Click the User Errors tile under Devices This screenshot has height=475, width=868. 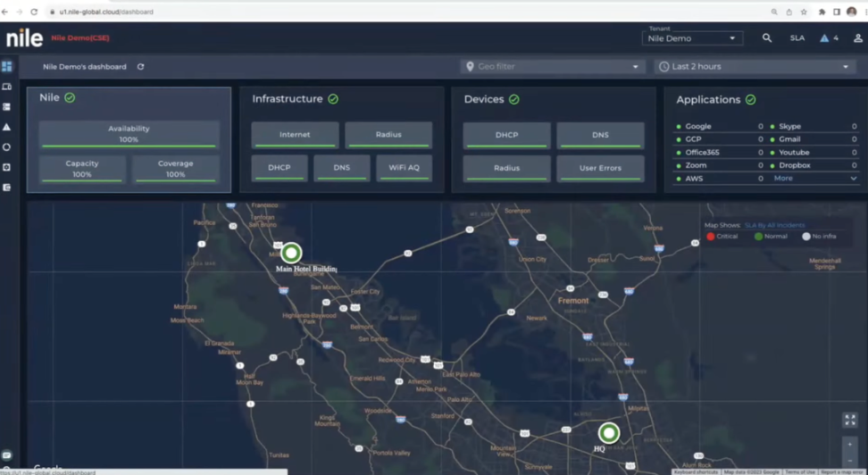tap(600, 168)
